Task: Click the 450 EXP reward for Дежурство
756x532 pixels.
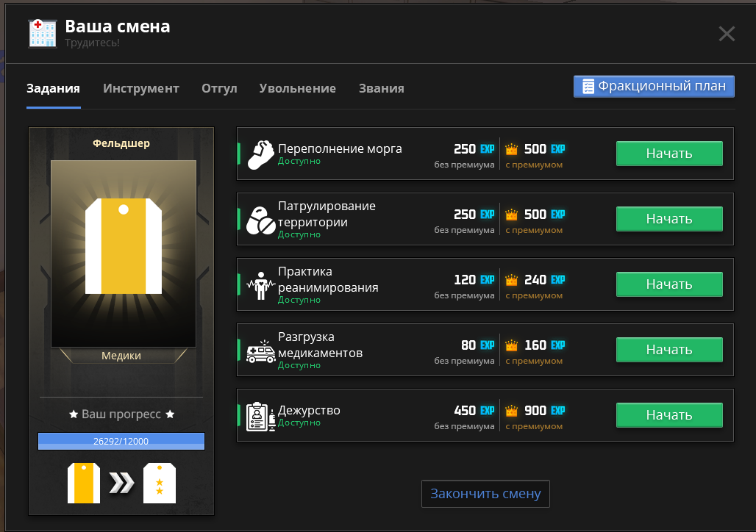Action: [474, 411]
